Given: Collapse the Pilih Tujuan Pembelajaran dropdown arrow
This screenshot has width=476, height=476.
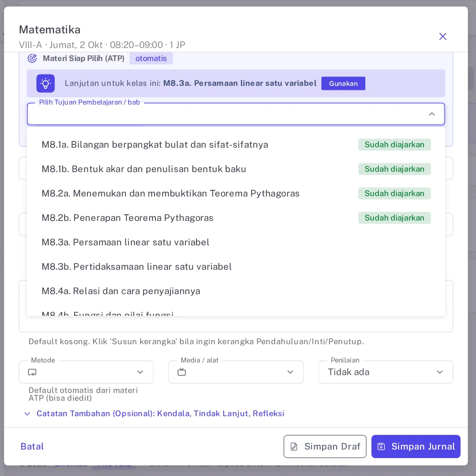Looking at the screenshot, I should tap(432, 114).
